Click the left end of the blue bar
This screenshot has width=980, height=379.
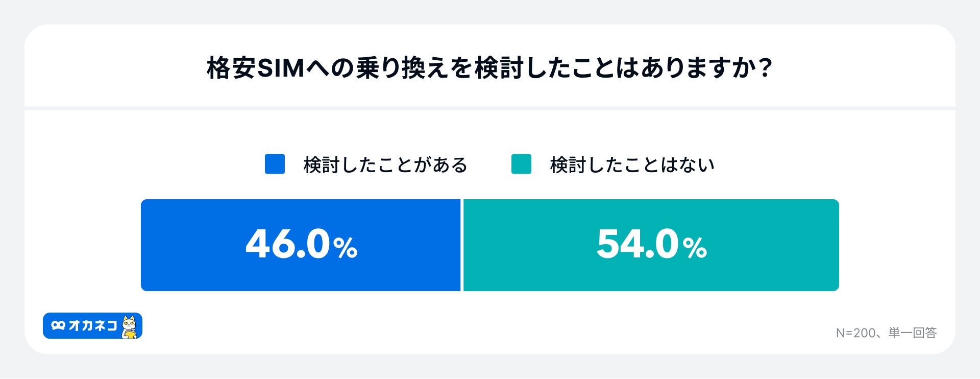[x=148, y=245]
